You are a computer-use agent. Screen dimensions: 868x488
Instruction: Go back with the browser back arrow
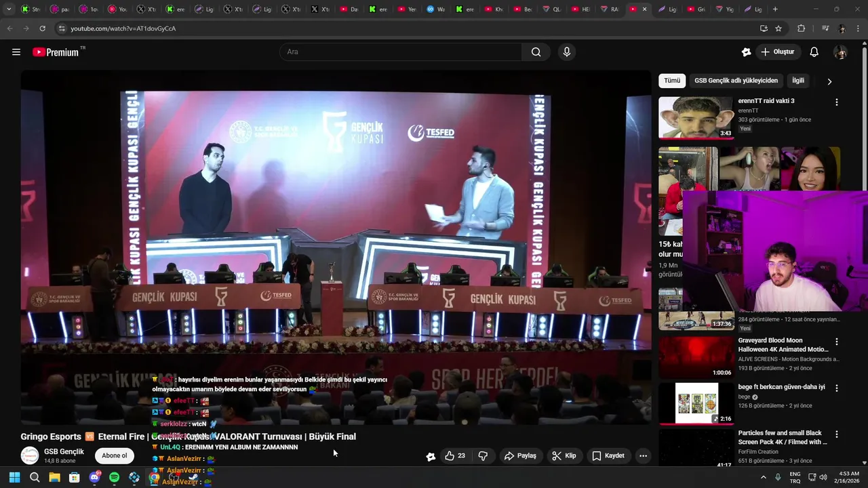point(9,28)
